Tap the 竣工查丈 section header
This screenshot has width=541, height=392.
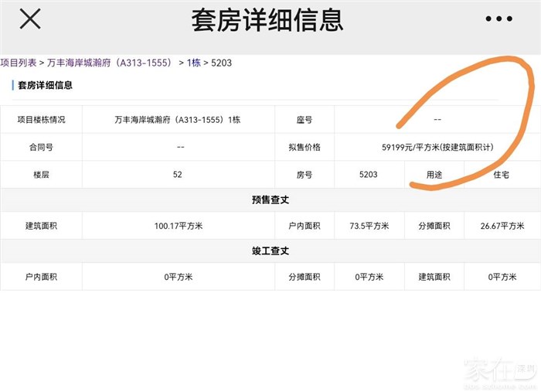270,251
